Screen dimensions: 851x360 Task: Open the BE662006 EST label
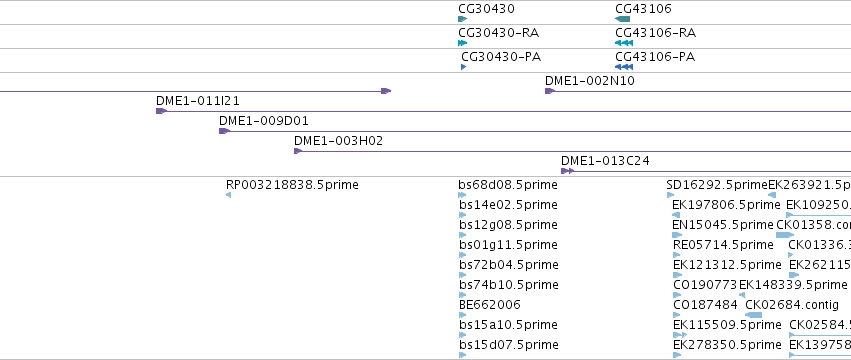point(490,305)
